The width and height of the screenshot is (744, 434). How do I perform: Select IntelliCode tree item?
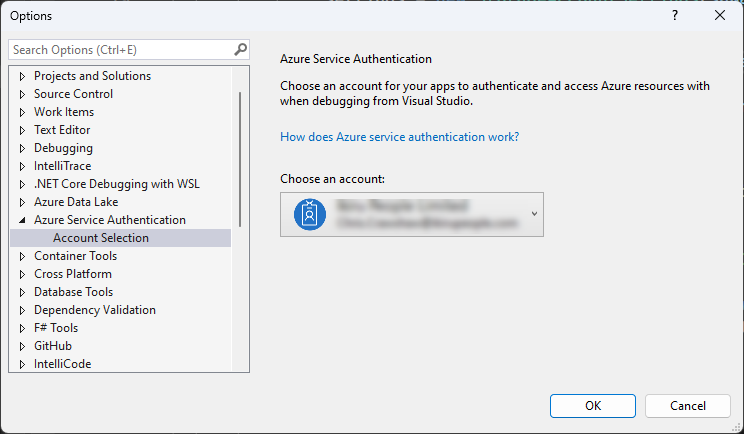pos(63,364)
